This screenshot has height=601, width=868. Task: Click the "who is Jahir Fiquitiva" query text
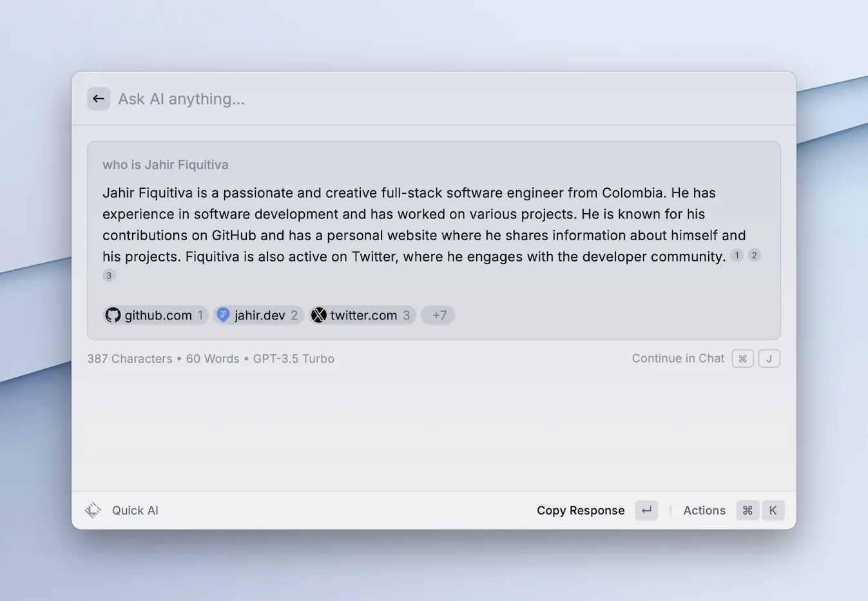coord(166,165)
